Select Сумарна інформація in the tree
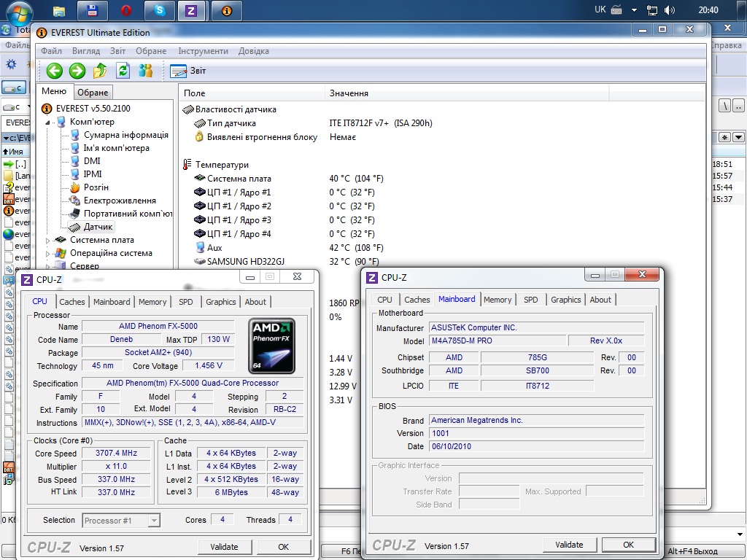The height and width of the screenshot is (560, 747). 125,135
